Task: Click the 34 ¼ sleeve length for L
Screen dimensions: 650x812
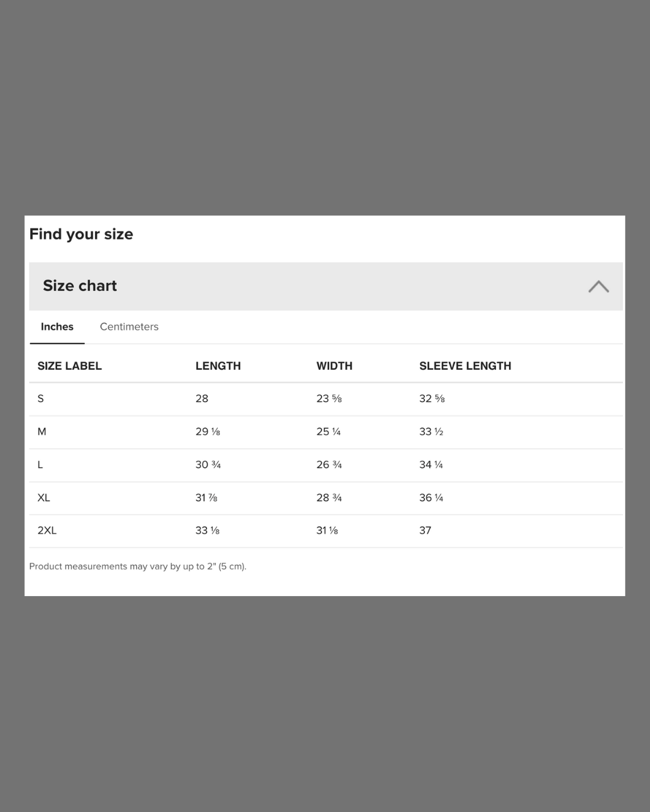Action: click(x=431, y=465)
